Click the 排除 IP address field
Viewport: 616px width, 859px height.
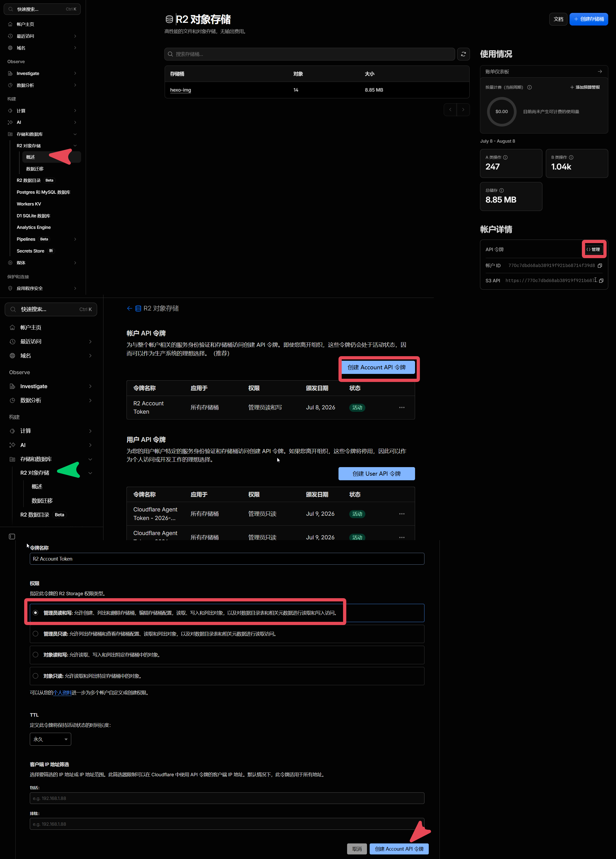tap(227, 824)
